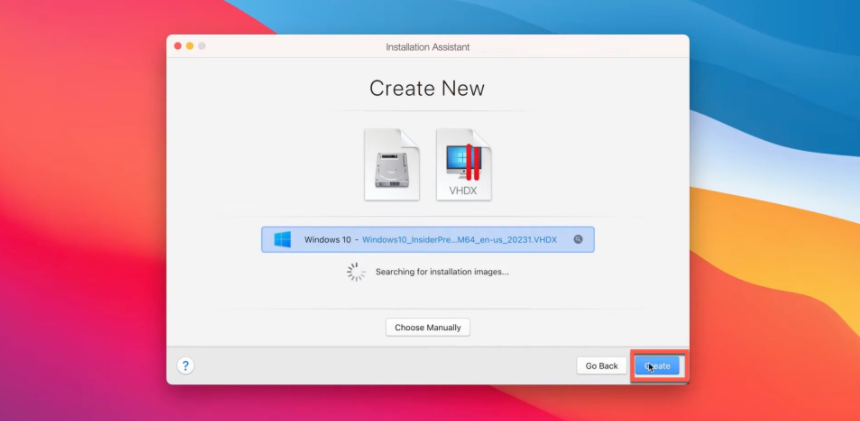Click the loading spinner beside searching text

356,272
